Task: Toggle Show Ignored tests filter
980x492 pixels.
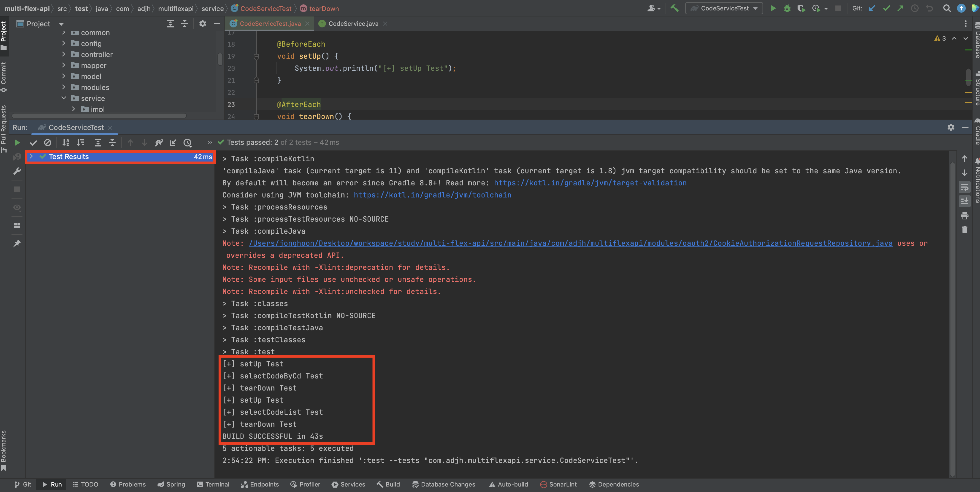Action: pyautogui.click(x=48, y=142)
